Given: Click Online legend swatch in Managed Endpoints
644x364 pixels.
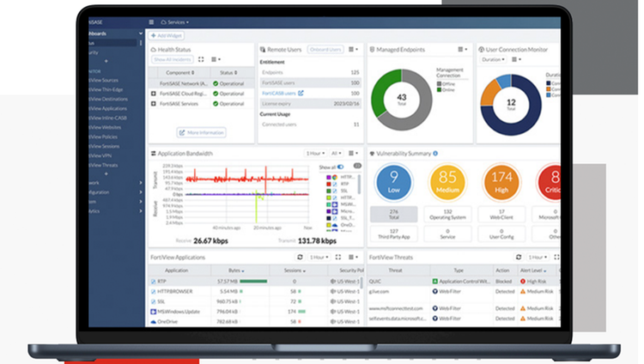Looking at the screenshot, I should (439, 89).
